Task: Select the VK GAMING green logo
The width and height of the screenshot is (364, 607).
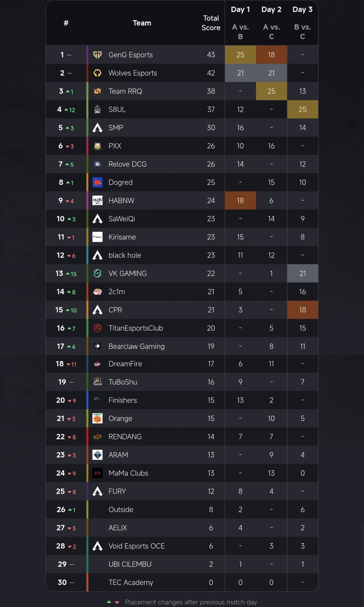Action: point(98,273)
